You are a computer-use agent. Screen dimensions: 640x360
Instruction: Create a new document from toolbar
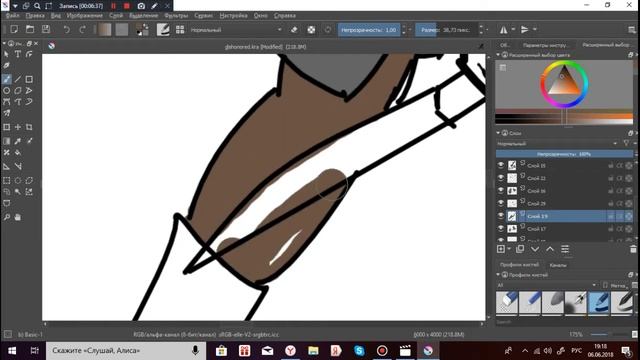(x=14, y=29)
